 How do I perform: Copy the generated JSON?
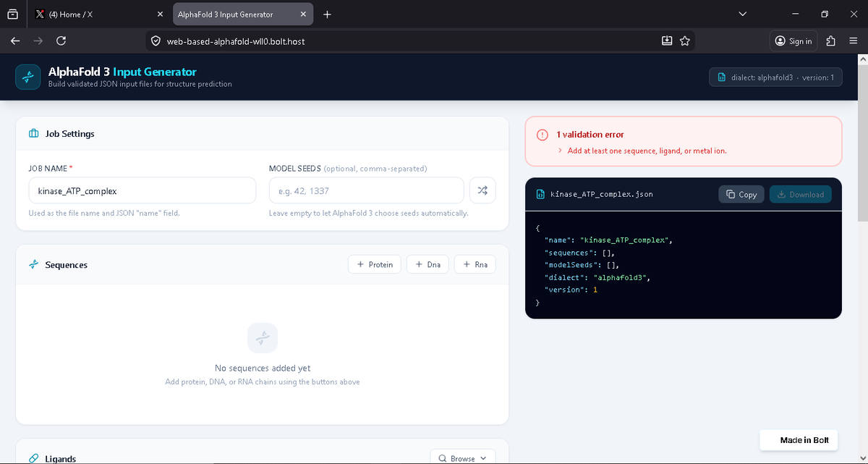(741, 194)
